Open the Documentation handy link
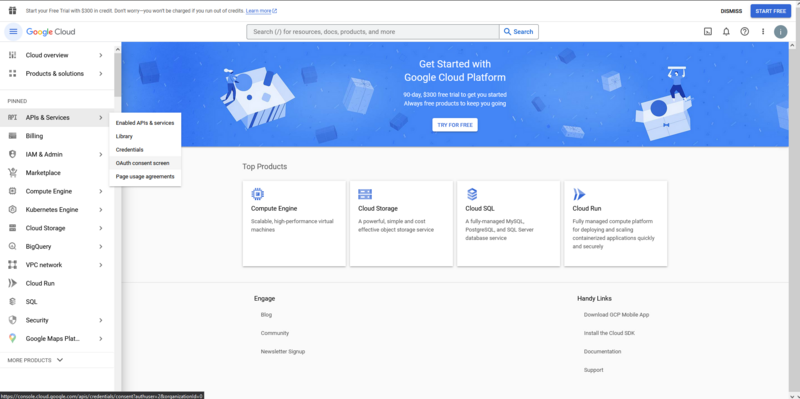The height and width of the screenshot is (399, 800). point(603,352)
